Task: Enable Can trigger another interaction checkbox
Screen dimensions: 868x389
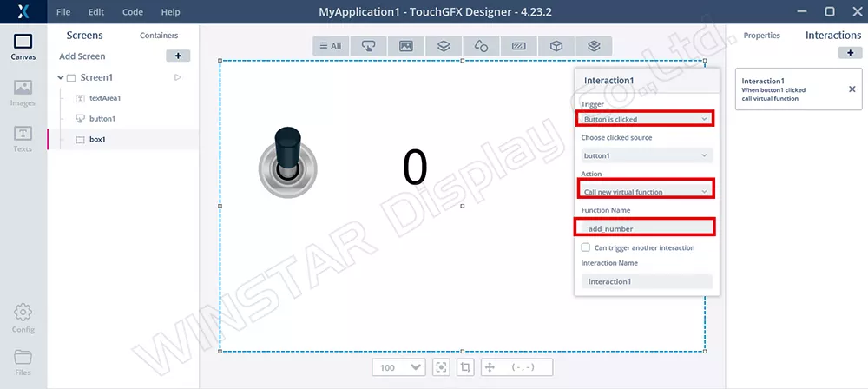Action: (x=586, y=247)
